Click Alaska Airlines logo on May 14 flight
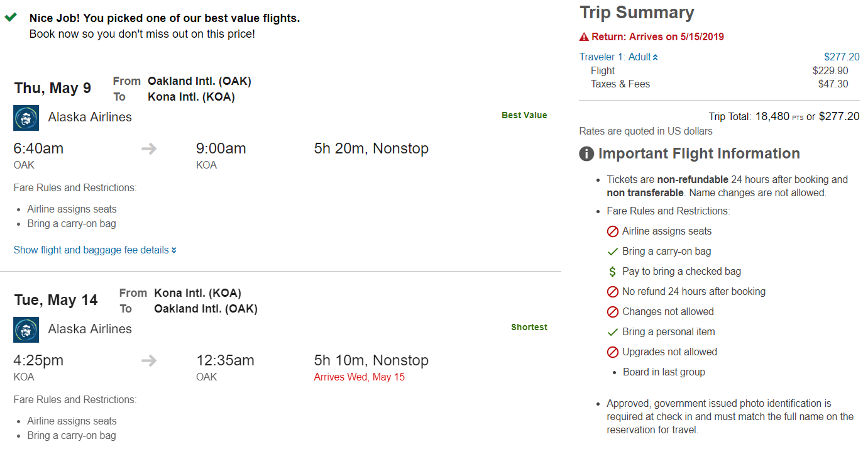Image resolution: width=868 pixels, height=449 pixels. click(26, 330)
